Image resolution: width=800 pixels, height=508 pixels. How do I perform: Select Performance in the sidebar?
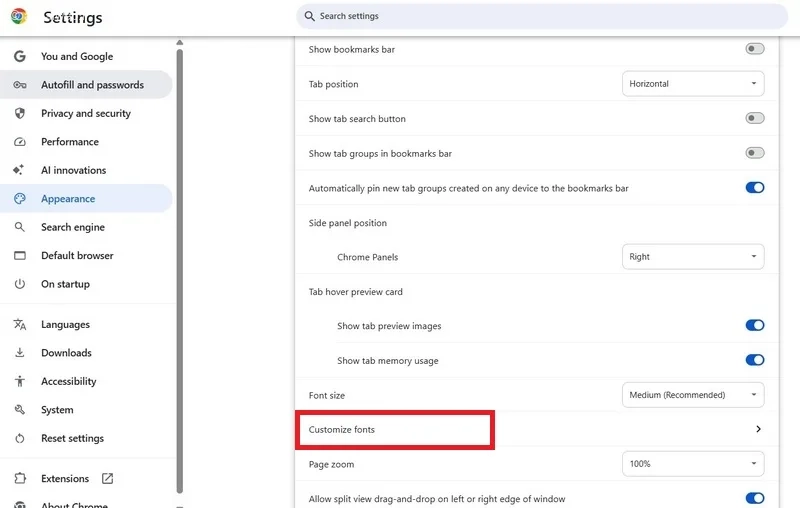click(87, 142)
